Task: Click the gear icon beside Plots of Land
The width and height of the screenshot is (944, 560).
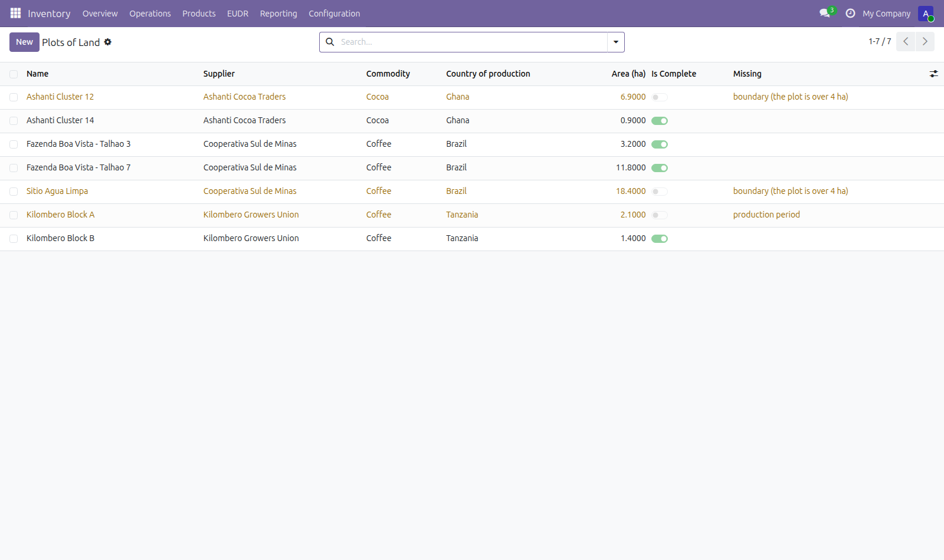Action: (108, 42)
